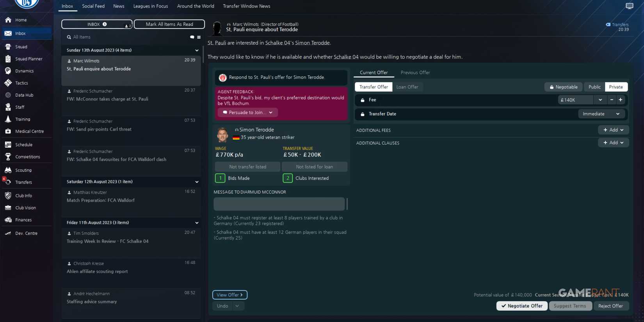The image size is (644, 322).
Task: Open Transfer Window News tab
Action: coord(246,6)
